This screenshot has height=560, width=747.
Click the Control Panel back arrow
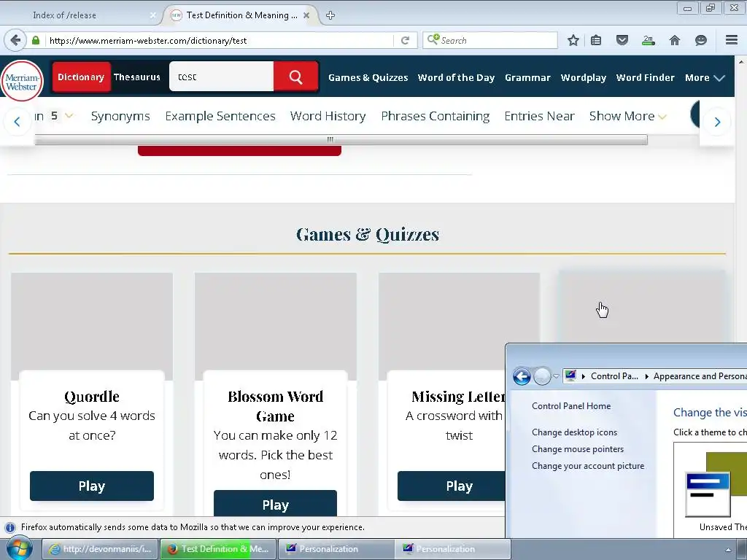(522, 377)
